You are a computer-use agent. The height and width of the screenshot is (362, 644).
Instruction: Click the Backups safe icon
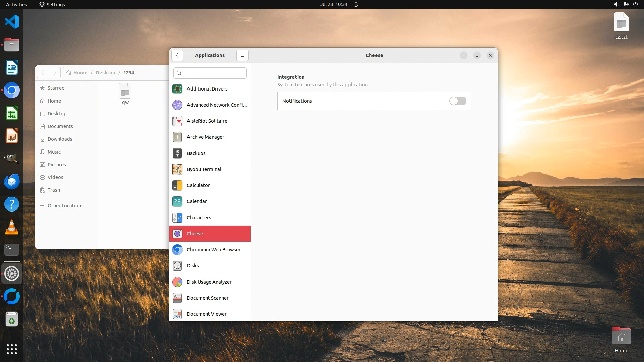(x=177, y=153)
